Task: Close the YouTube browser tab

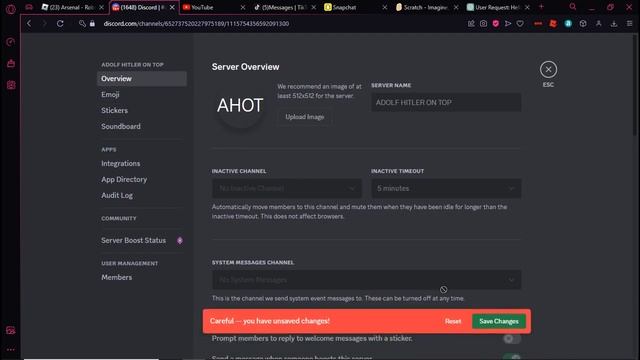Action: pyautogui.click(x=243, y=7)
